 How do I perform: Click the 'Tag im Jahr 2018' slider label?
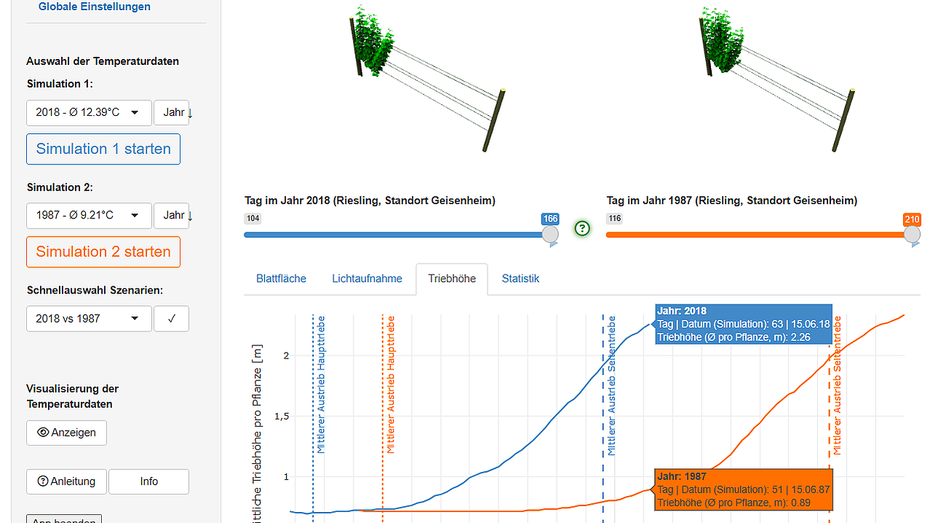(x=370, y=200)
